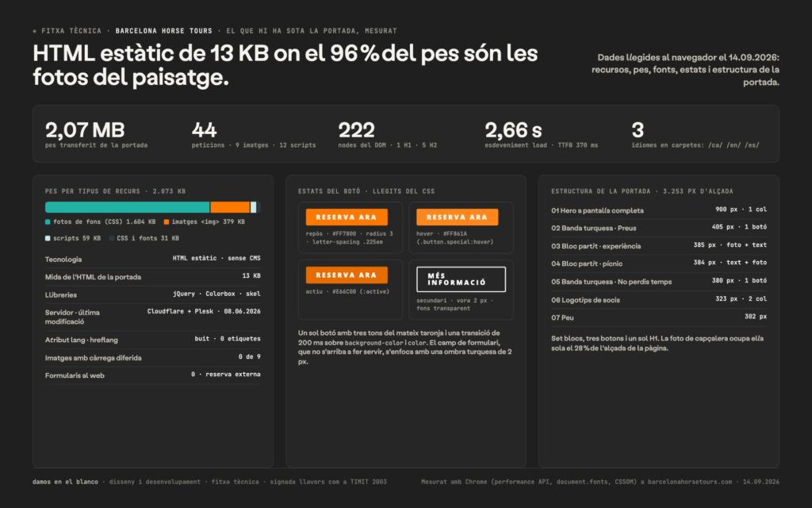Select '03 Bloc partit · experiència' row

click(x=659, y=245)
